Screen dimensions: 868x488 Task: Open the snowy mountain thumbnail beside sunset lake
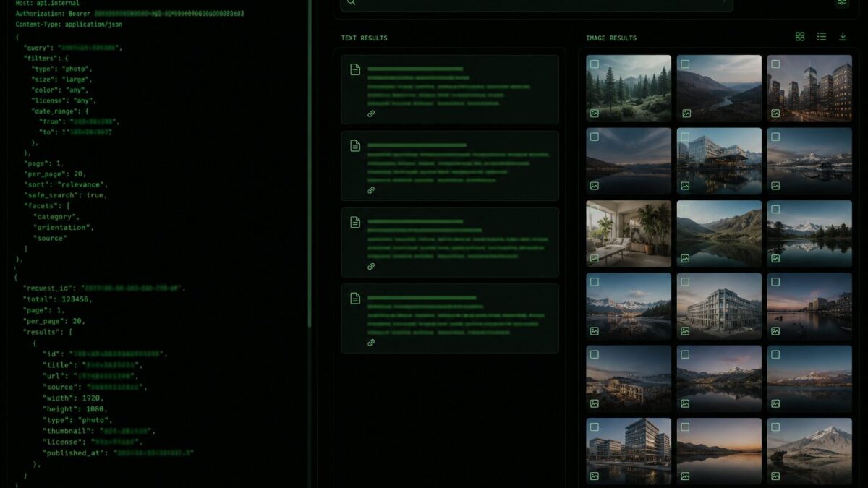(x=810, y=451)
